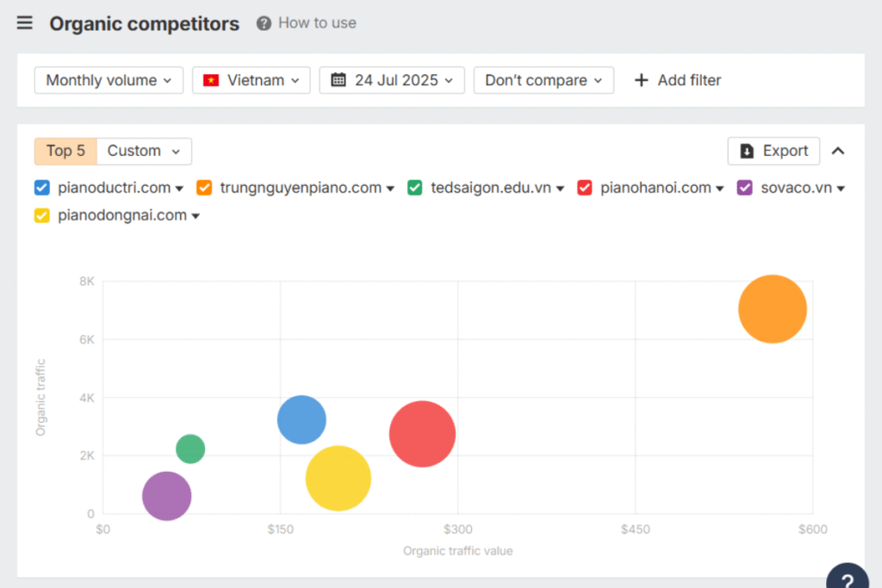Click the help bubble in bottom corner
This screenshot has width=882, height=588.
click(848, 578)
